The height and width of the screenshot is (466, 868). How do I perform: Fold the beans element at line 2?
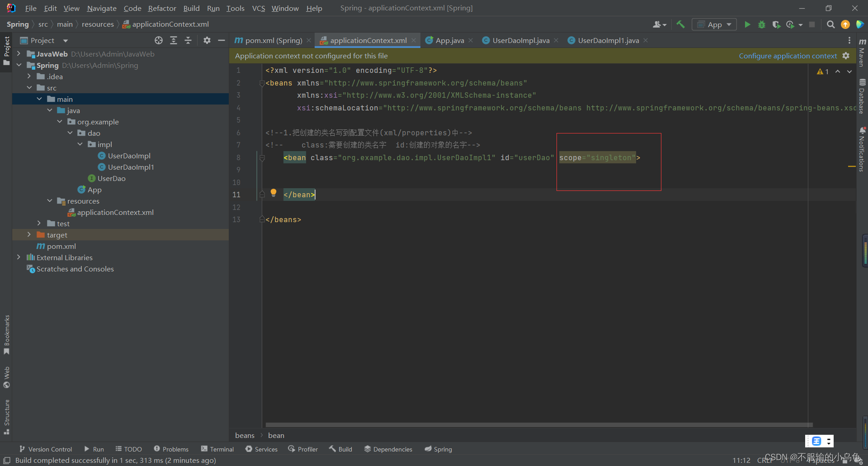click(x=262, y=83)
